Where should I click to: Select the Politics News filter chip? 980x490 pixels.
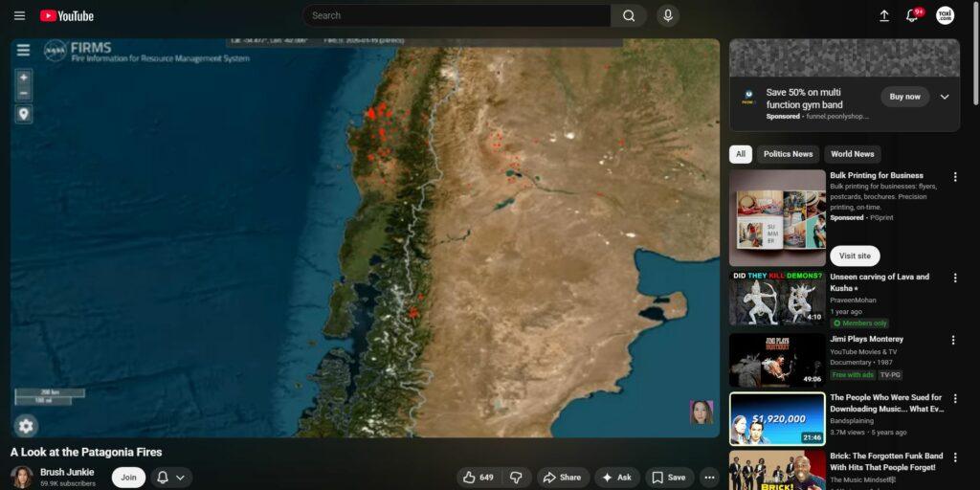point(788,154)
